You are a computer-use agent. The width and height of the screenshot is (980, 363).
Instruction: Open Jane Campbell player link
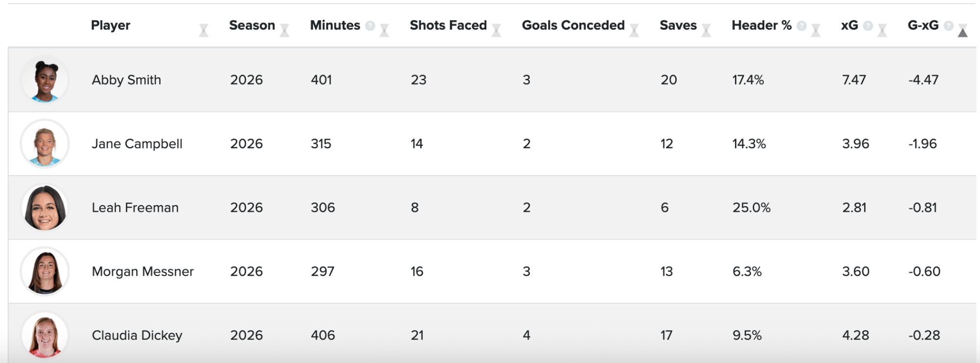coord(137,144)
